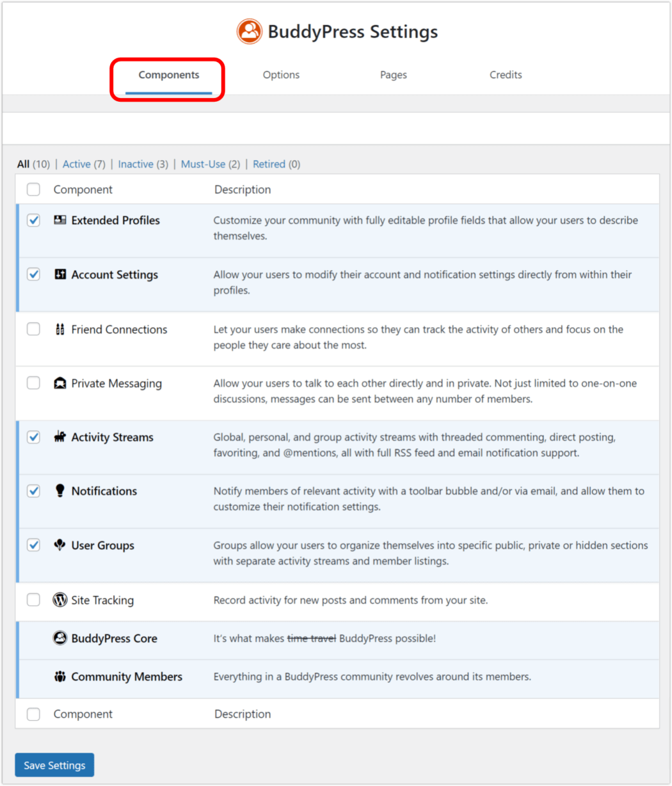The height and width of the screenshot is (786, 672).
Task: Open the Pages tab
Action: (x=393, y=75)
